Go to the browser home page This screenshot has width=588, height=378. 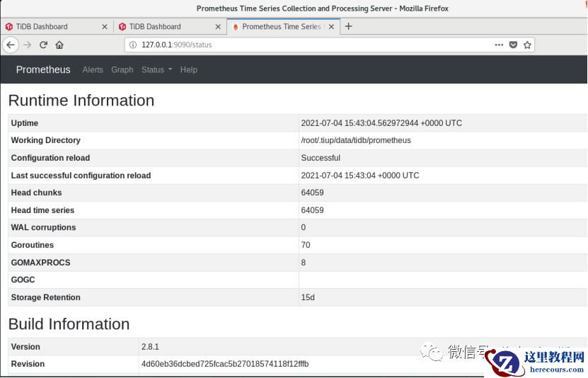pos(59,45)
